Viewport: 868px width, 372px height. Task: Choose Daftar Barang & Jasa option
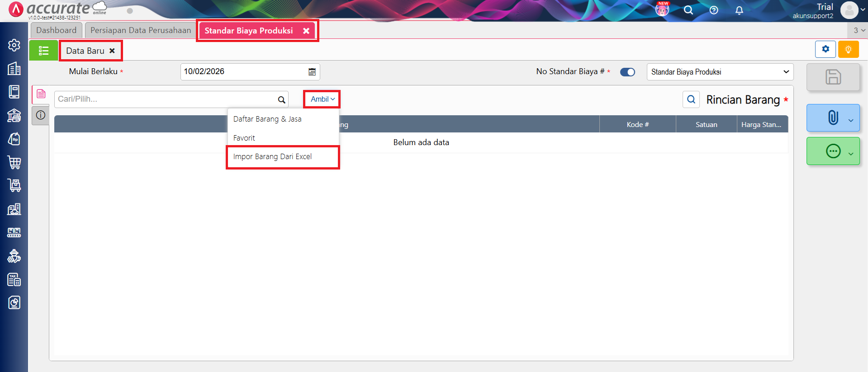pyautogui.click(x=267, y=119)
